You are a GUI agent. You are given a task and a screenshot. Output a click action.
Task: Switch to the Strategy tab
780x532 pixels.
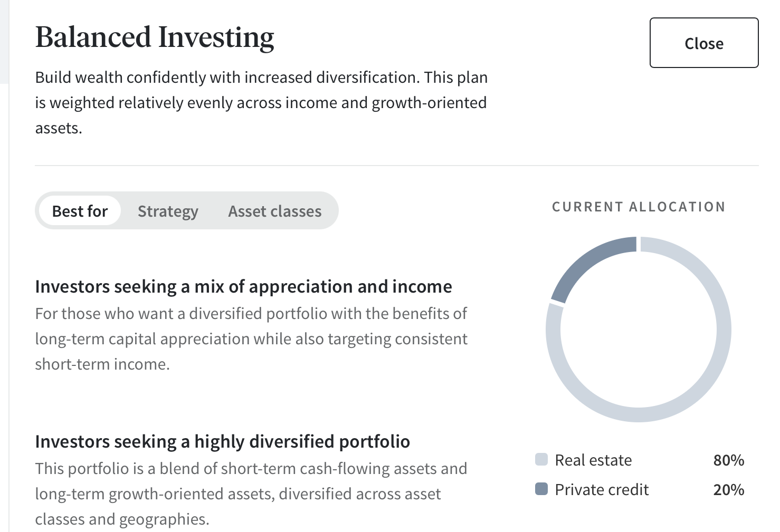(x=168, y=211)
